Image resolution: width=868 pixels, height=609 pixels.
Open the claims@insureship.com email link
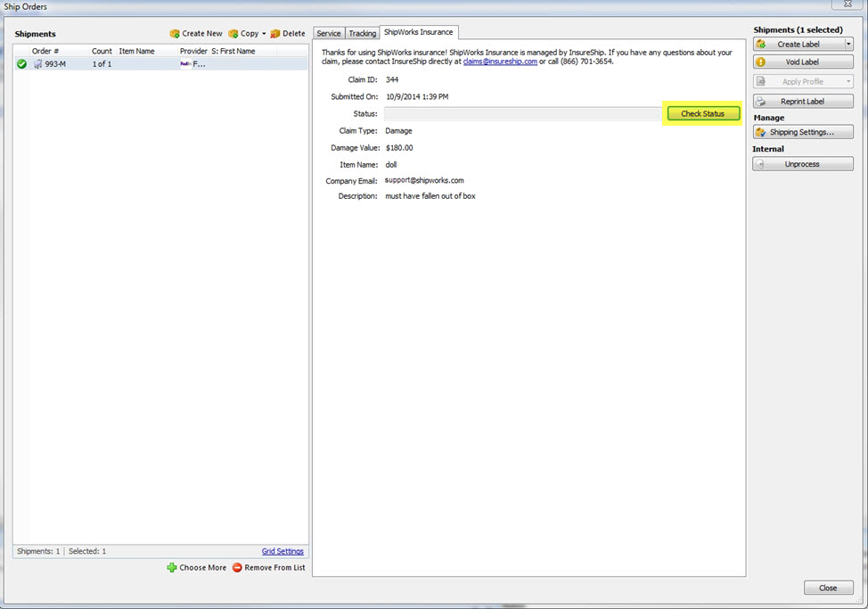pos(500,62)
